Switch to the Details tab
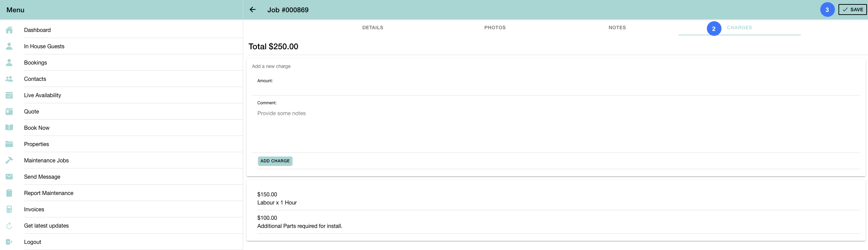This screenshot has height=250, width=868. click(373, 28)
